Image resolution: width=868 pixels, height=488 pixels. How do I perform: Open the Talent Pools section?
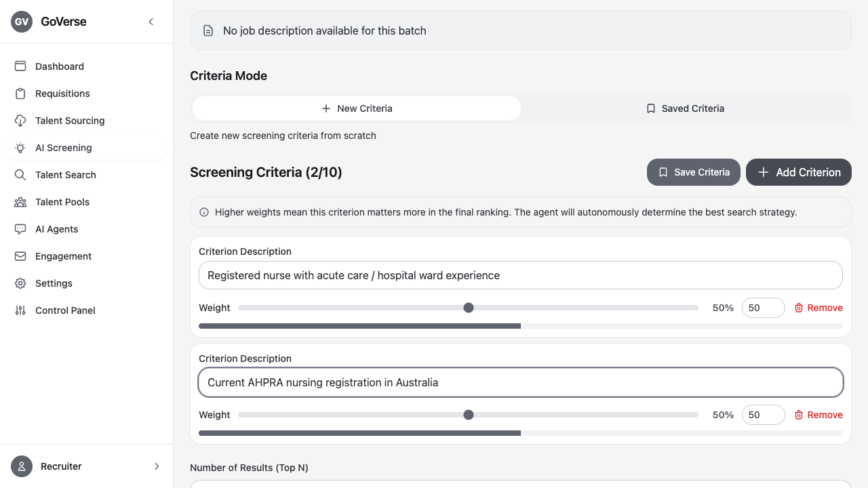click(x=86, y=202)
